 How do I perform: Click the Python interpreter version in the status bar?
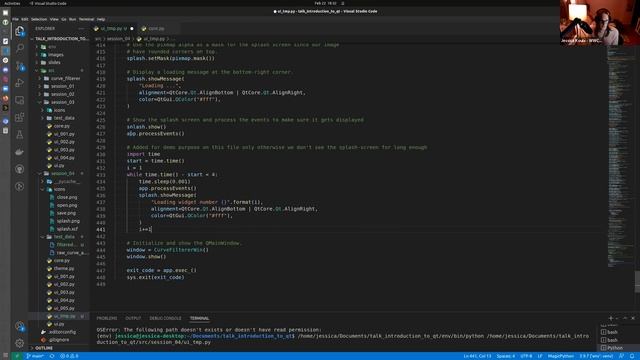pyautogui.click(x=596, y=356)
